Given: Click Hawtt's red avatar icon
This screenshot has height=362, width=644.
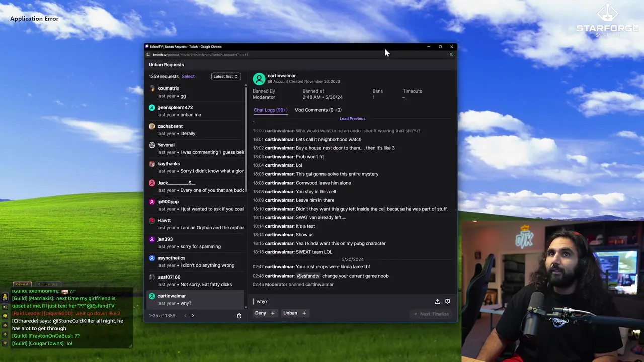Looking at the screenshot, I should (152, 220).
